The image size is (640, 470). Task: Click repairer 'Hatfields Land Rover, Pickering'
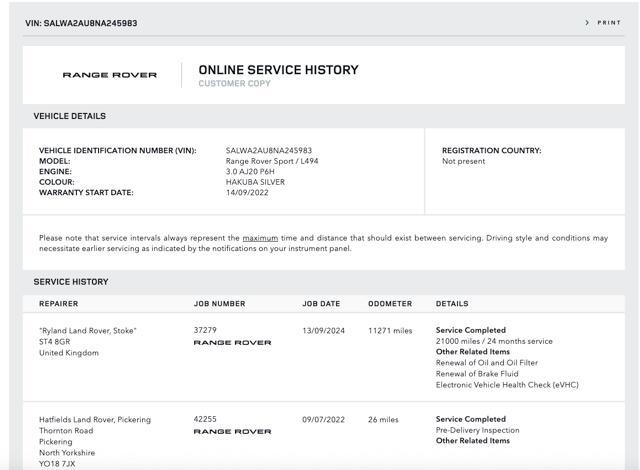click(x=95, y=419)
